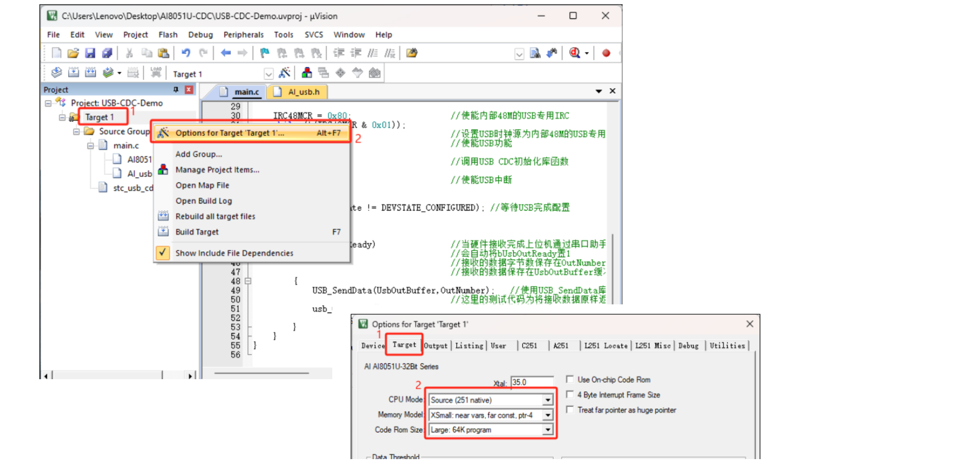The image size is (980, 475).
Task: Choose Options for Target 'Target 1'
Action: [252, 133]
